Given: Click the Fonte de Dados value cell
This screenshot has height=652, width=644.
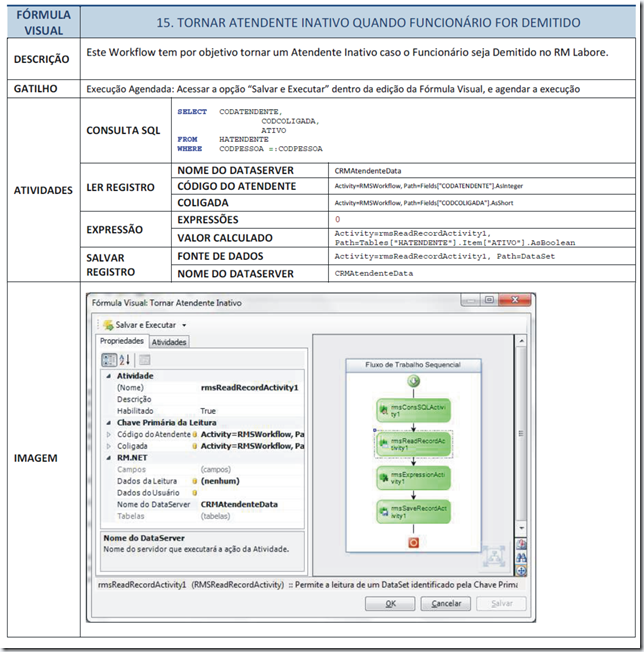Looking at the screenshot, I should pos(482,256).
